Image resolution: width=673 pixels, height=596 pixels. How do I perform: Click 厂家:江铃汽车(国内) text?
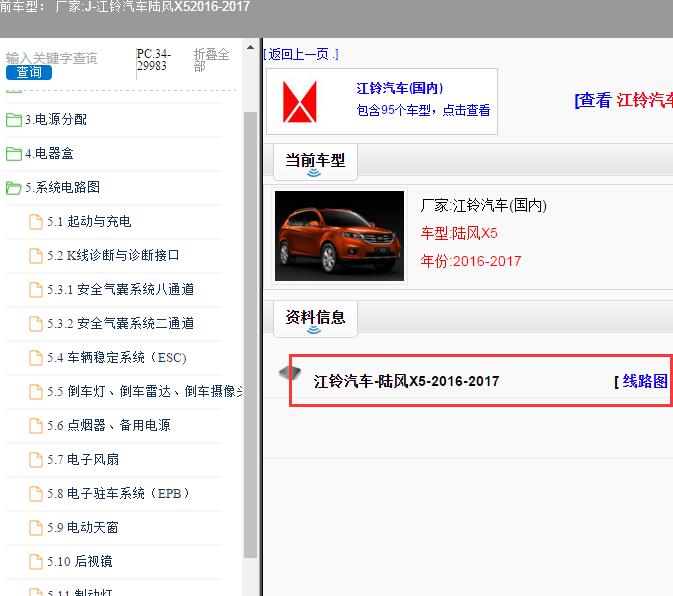coord(484,206)
